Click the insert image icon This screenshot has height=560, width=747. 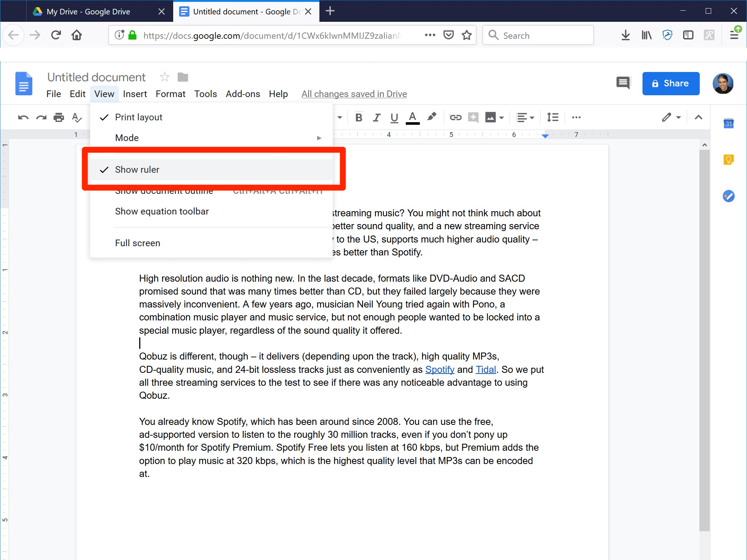pos(490,117)
